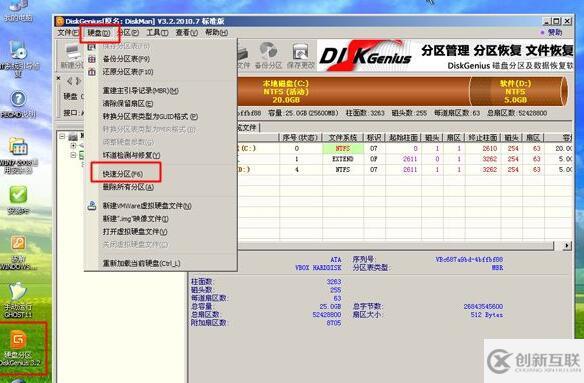Select the green NTFS cell for C:
584x383 pixels.
click(343, 148)
